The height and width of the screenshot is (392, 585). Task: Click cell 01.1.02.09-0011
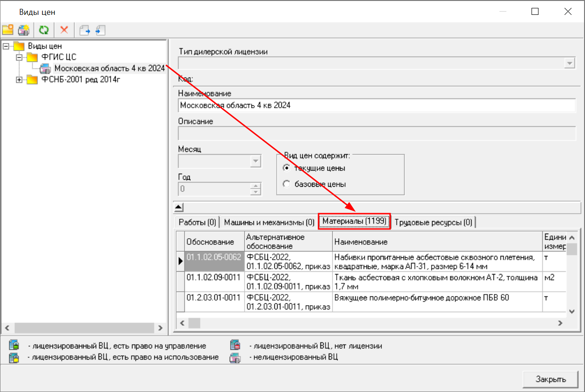point(214,281)
